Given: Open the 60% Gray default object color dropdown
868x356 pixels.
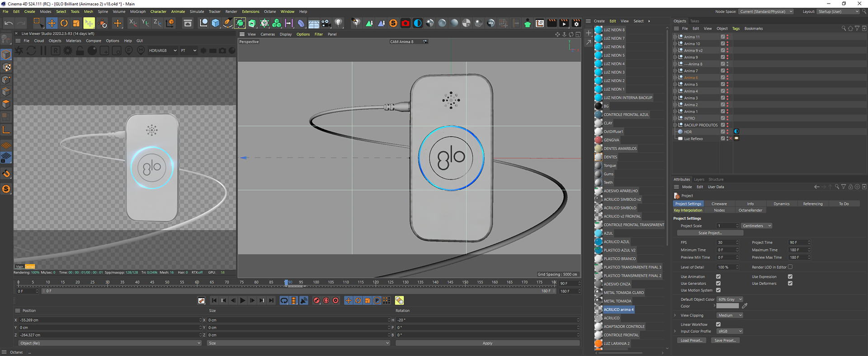Looking at the screenshot, I should [x=730, y=299].
